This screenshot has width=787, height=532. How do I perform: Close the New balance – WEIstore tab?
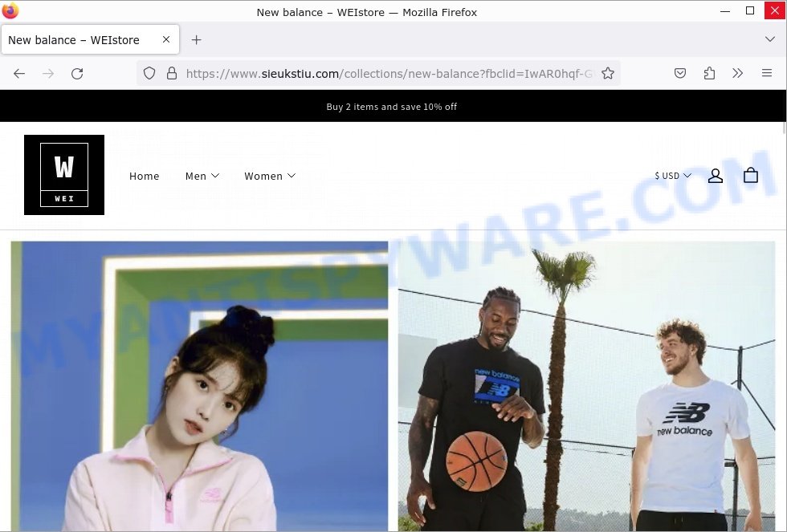(x=166, y=39)
